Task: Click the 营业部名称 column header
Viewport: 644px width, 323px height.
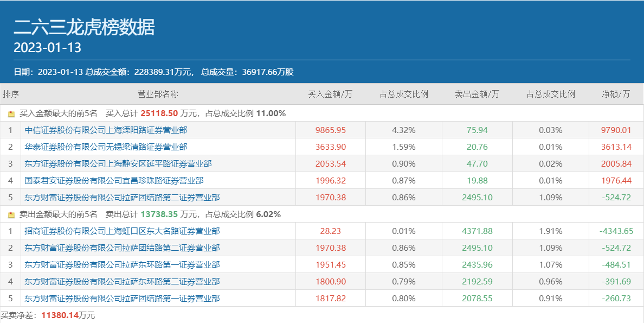Action: tap(158, 94)
